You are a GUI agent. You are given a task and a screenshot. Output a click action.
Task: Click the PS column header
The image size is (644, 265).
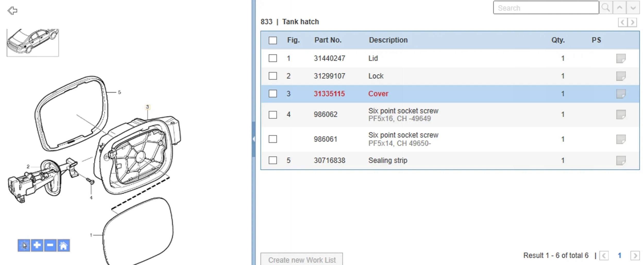coord(596,40)
